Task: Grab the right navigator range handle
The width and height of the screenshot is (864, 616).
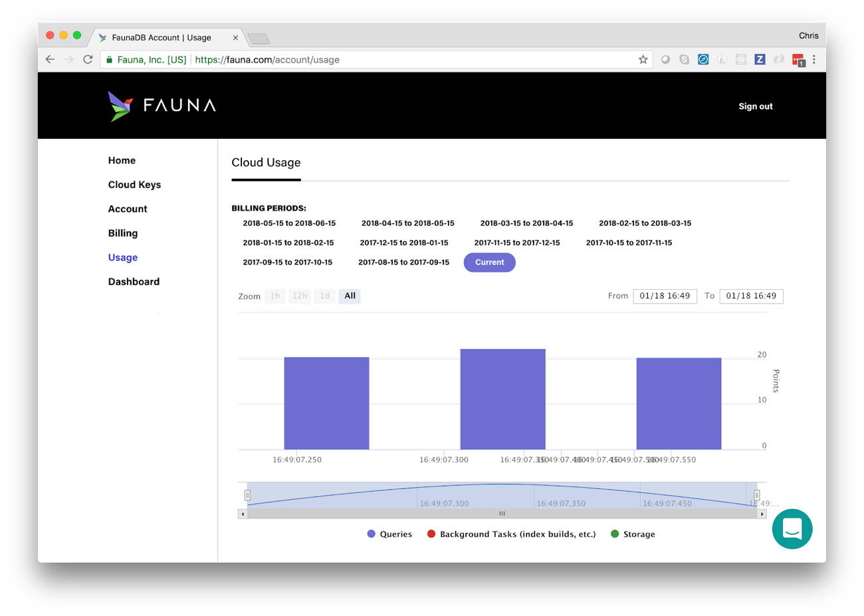Action: tap(756, 495)
